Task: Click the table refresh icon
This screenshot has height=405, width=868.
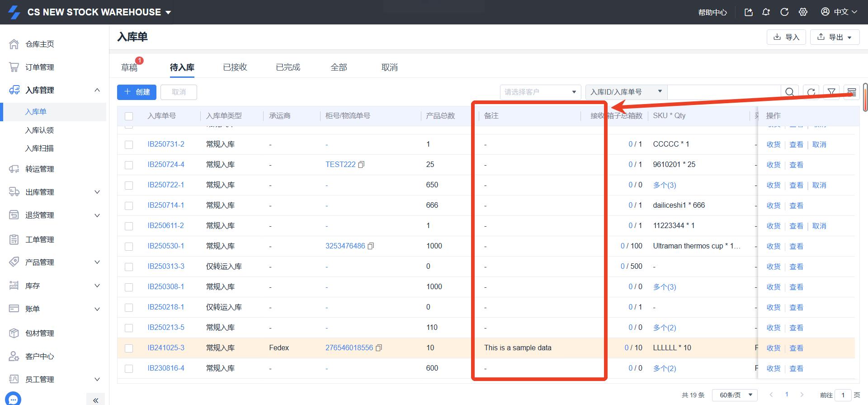Action: [811, 92]
